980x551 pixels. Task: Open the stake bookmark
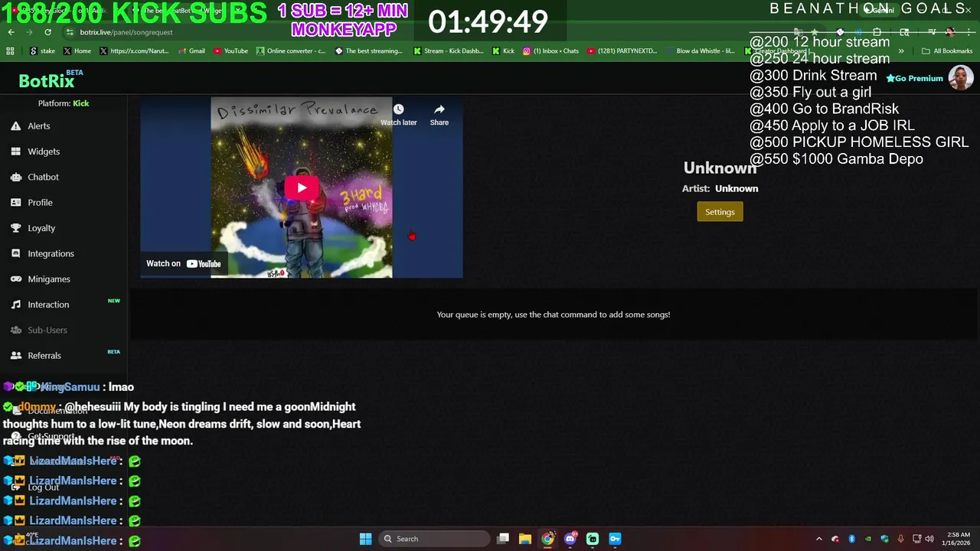(x=42, y=51)
